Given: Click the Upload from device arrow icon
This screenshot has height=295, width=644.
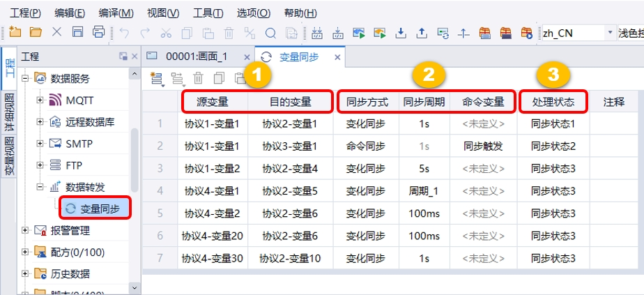Looking at the screenshot, I should (422, 33).
